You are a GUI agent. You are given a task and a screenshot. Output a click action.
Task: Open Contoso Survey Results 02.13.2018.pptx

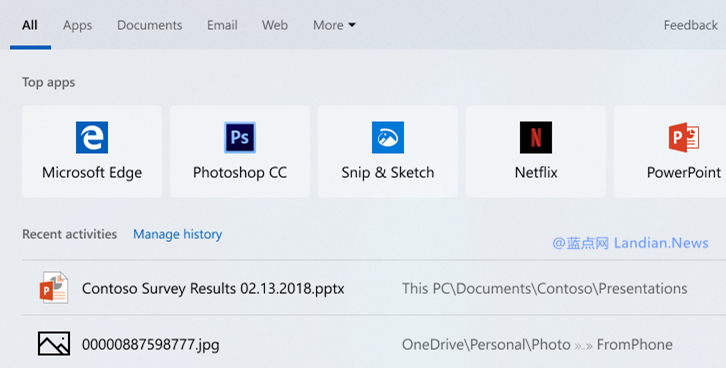click(x=213, y=288)
